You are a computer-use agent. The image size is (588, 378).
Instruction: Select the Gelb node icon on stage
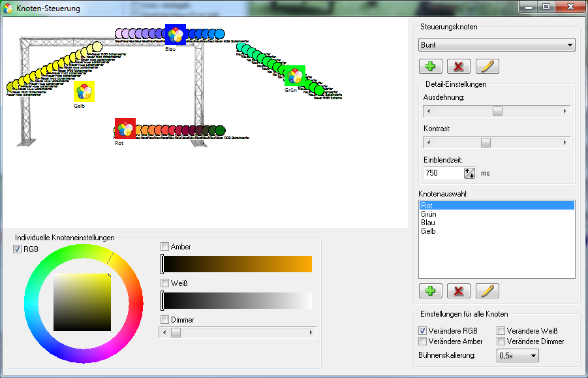point(84,91)
